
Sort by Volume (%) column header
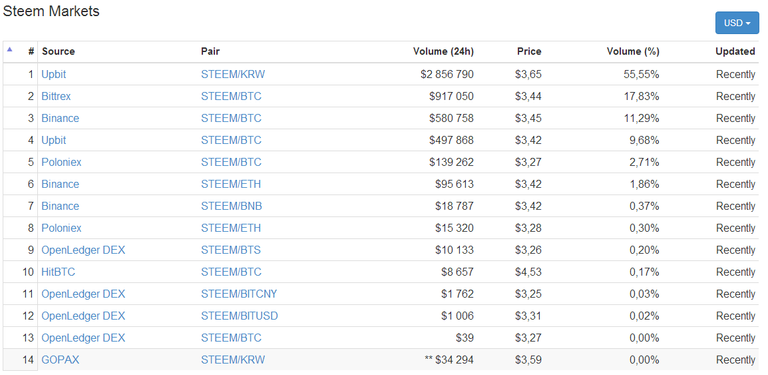coord(633,51)
